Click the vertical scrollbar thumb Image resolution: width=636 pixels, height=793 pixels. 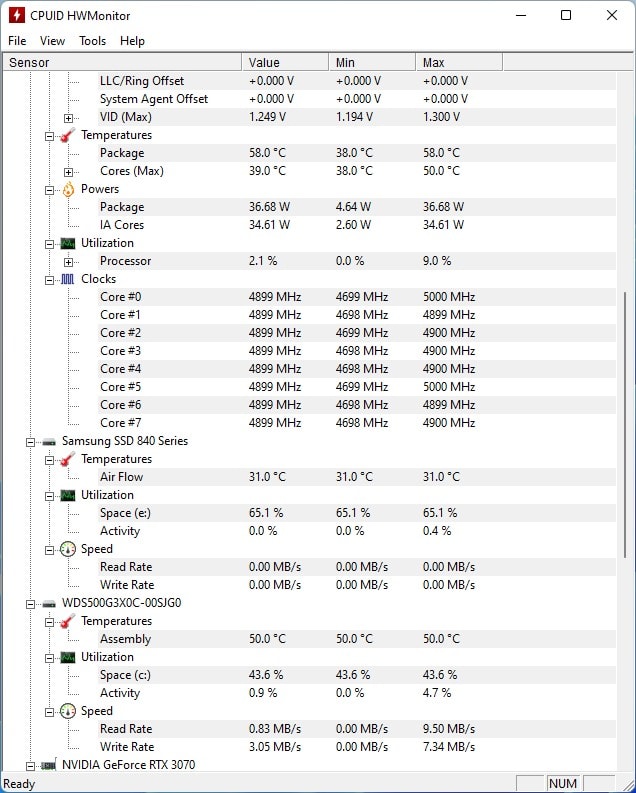(x=625, y=425)
